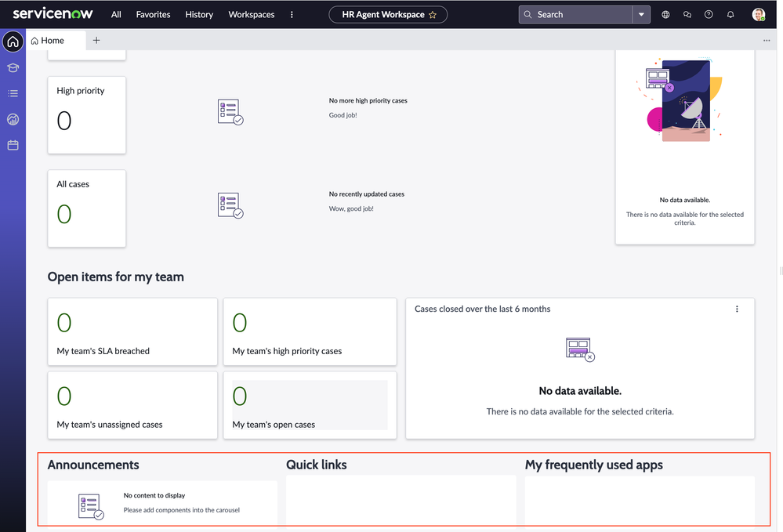Screen dimensions: 783x532
Task: Open the Learning (graduation cap) sidebar icon
Action: click(12, 67)
